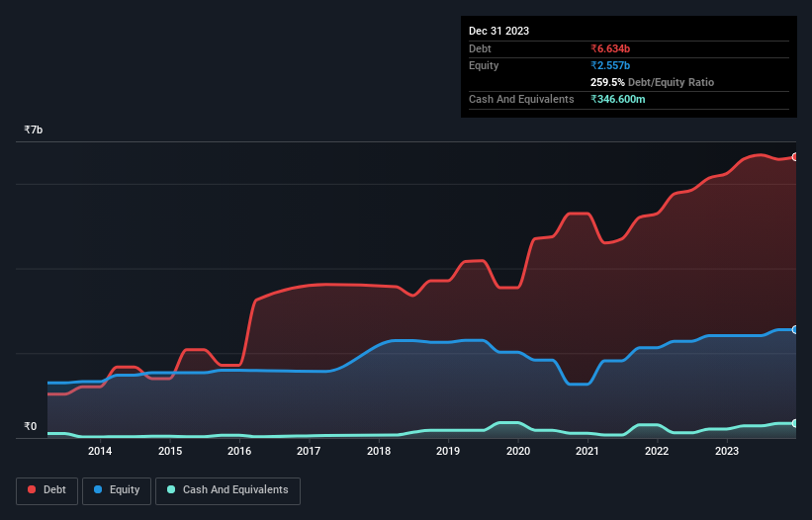812x520 pixels.
Task: Click the 2016 x-axis label
Action: [239, 451]
